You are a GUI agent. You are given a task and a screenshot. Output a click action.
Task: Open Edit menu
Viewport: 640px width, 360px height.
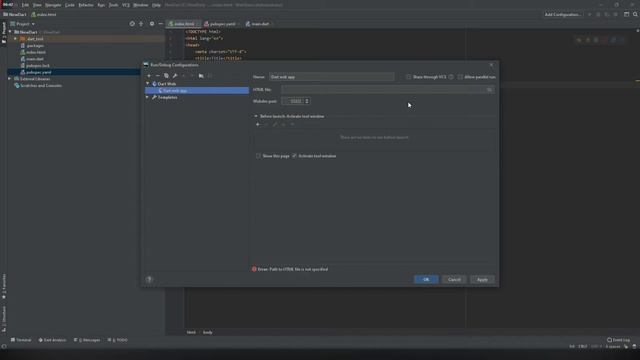tap(25, 5)
